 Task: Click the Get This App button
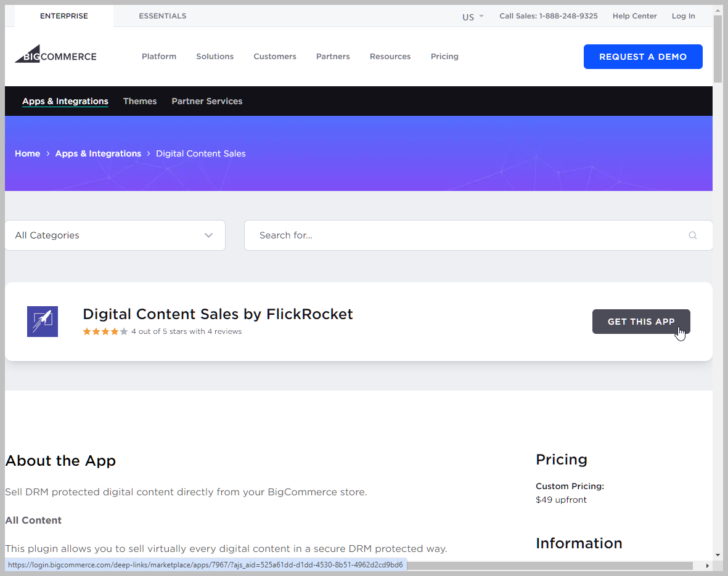[x=641, y=322]
